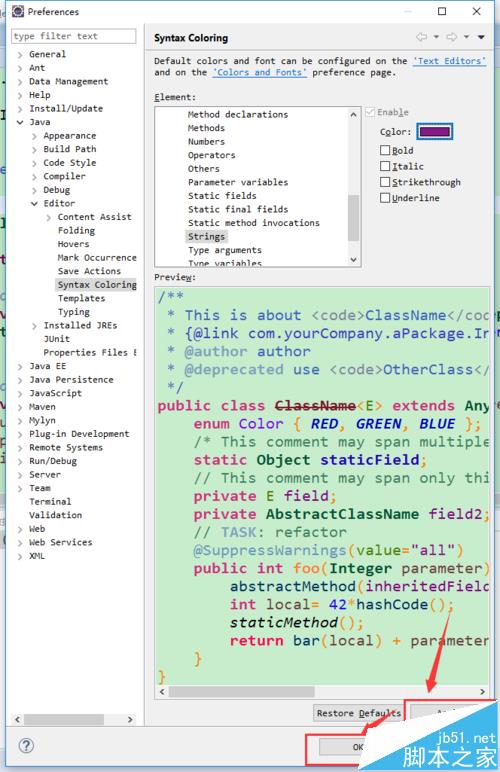Click the back navigation arrow icon
The height and width of the screenshot is (772, 500).
[422, 37]
